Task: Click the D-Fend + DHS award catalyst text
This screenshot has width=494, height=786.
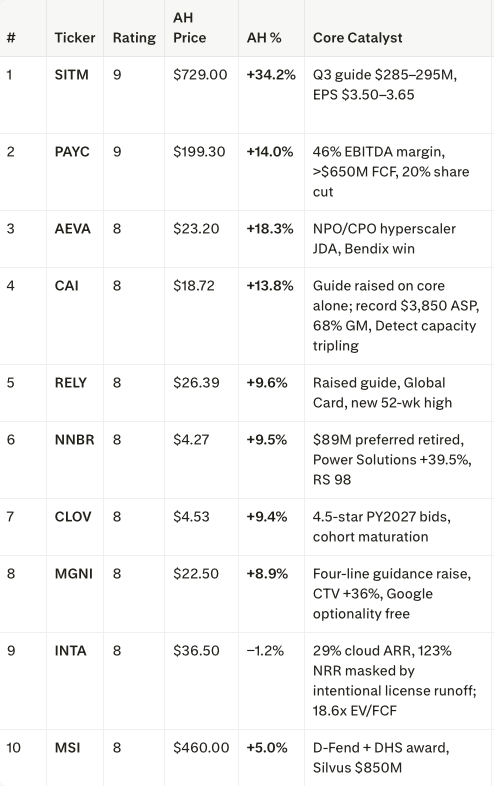Action: click(381, 749)
